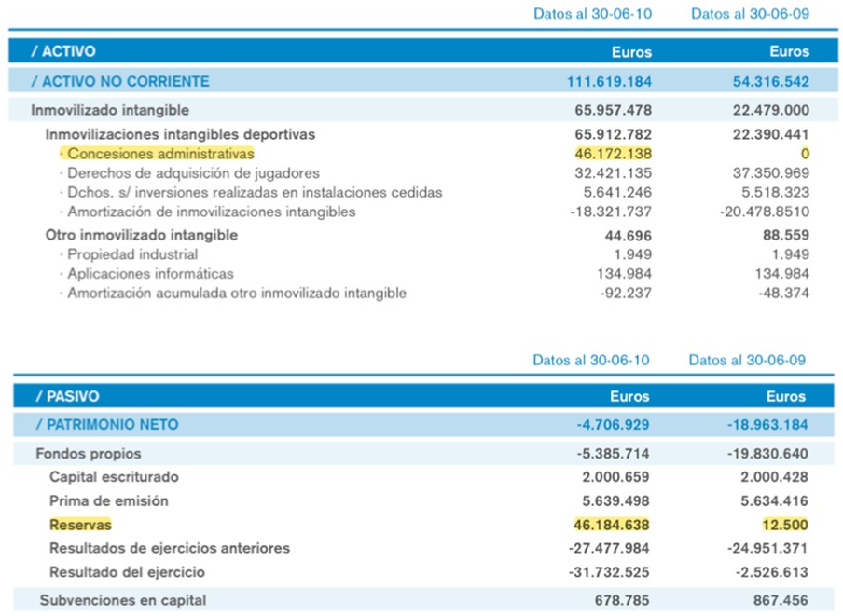Select the highlighted value 46.172.138
This screenshot has width=843, height=616.
tap(613, 154)
